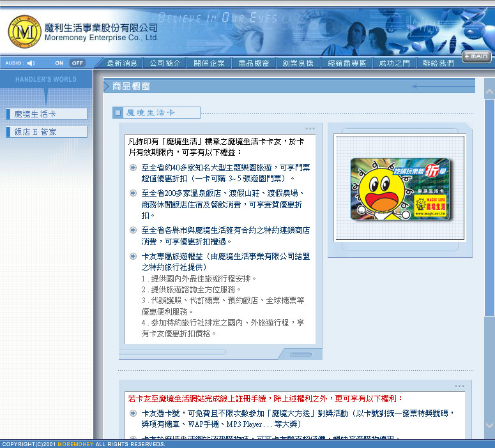Viewport: 495px width, 448px height.
Task: Click the scroll down arrow on the right
Action: click(489, 425)
